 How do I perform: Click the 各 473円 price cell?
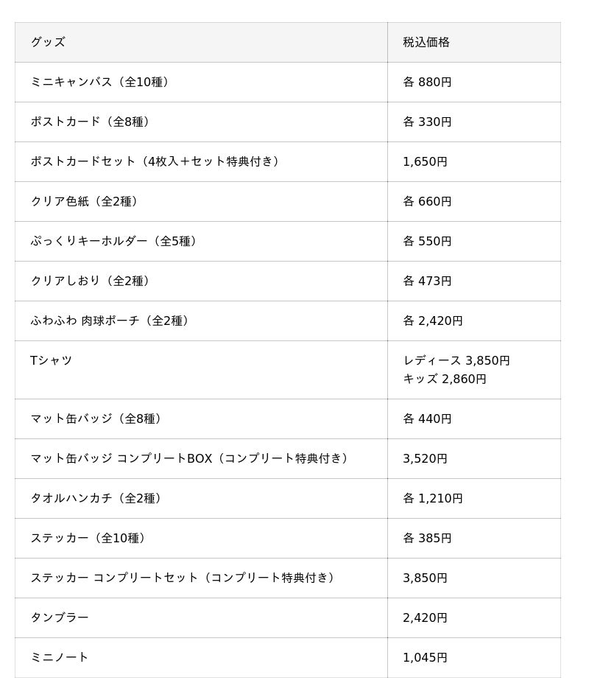[x=474, y=281]
